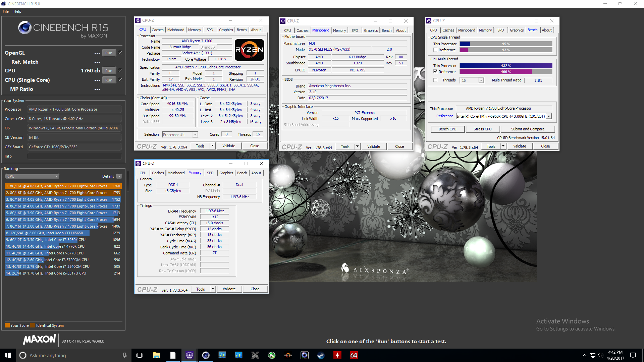The height and width of the screenshot is (362, 644).
Task: Click the Cinebench R15 logo sphere
Action: [25, 27]
